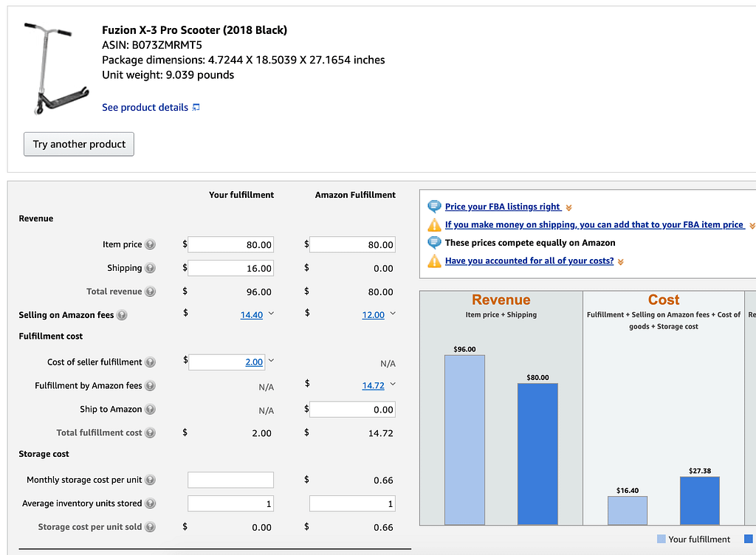
Task: Open help icon for Monthly storage cost per unit
Action: pyautogui.click(x=151, y=480)
